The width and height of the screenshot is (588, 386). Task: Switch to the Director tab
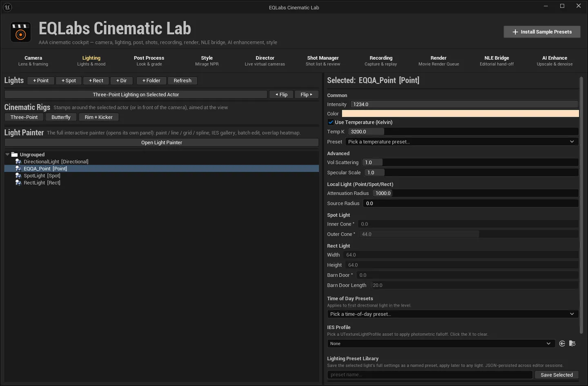tap(265, 60)
